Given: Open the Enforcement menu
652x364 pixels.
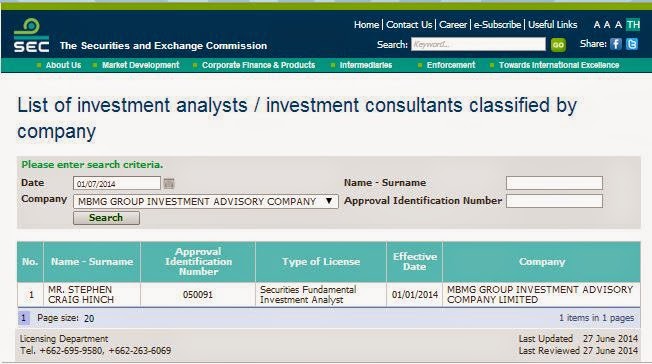Looking at the screenshot, I should 451,65.
